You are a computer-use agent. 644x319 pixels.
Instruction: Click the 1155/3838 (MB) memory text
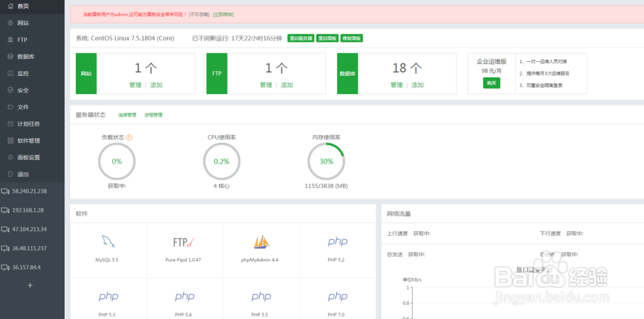pos(326,186)
